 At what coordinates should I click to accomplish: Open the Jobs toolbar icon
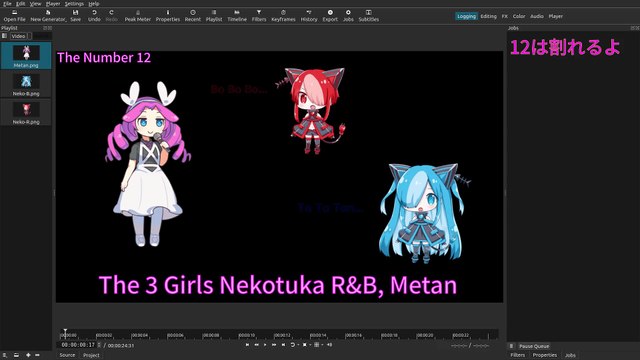[x=348, y=16]
